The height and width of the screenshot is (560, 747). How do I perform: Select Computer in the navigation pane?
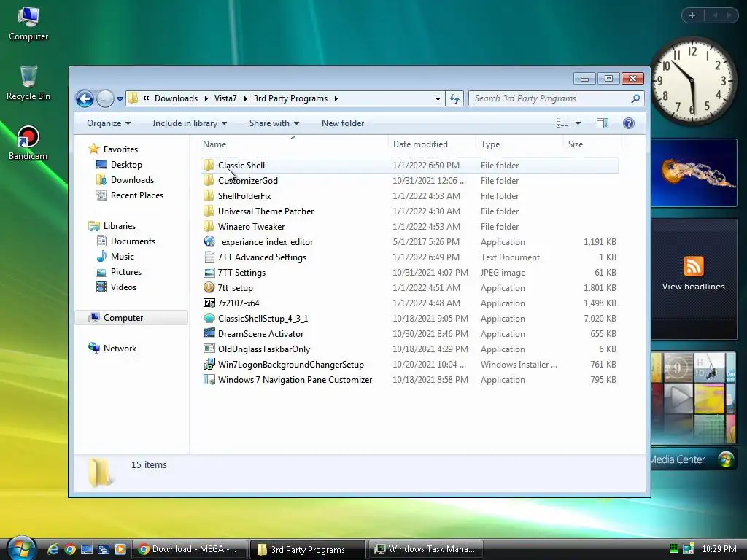click(x=131, y=318)
